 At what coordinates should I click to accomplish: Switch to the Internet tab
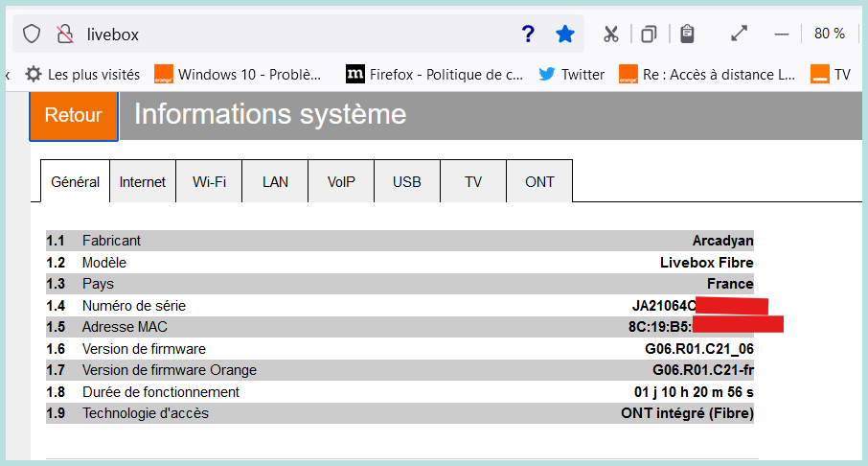click(143, 182)
